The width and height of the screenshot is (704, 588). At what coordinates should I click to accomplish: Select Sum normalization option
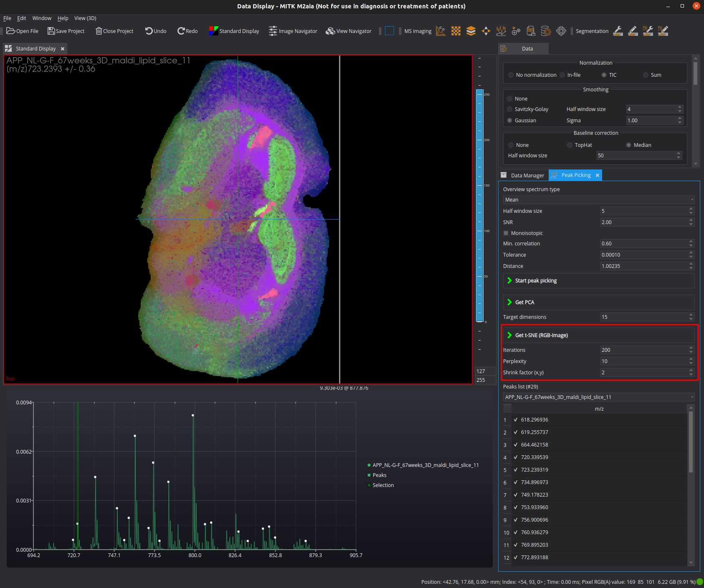click(x=646, y=75)
